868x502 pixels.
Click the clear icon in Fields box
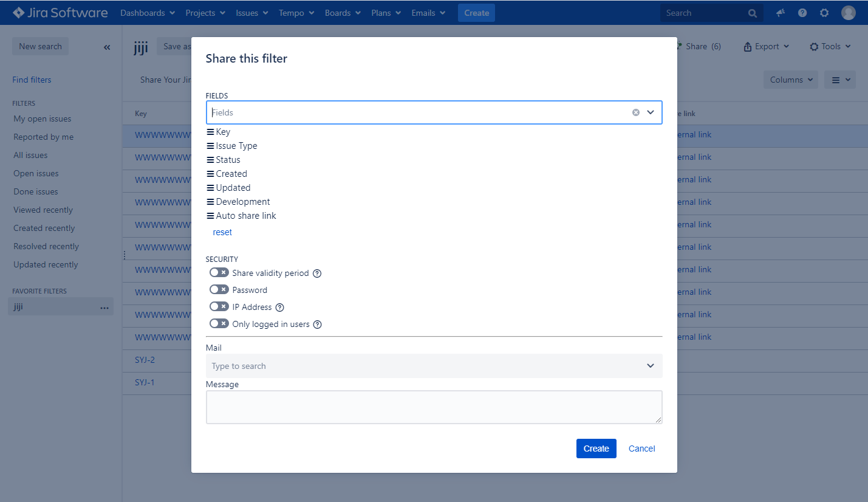click(635, 112)
